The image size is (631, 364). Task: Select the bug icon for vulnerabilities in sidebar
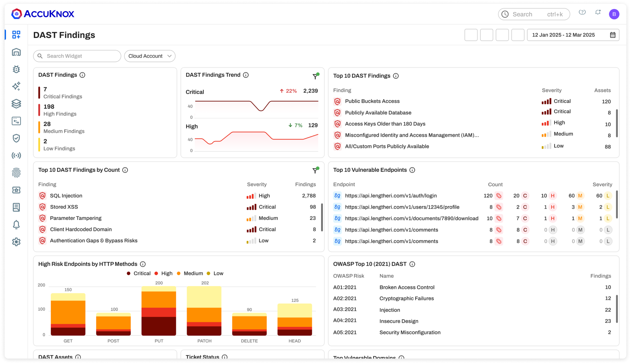[16, 69]
